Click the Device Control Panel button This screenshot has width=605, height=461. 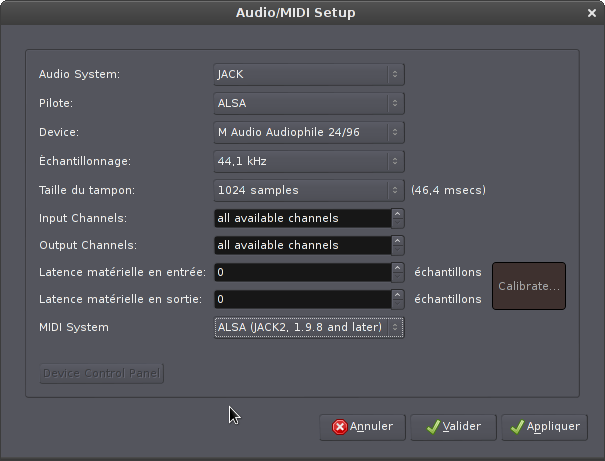point(102,373)
